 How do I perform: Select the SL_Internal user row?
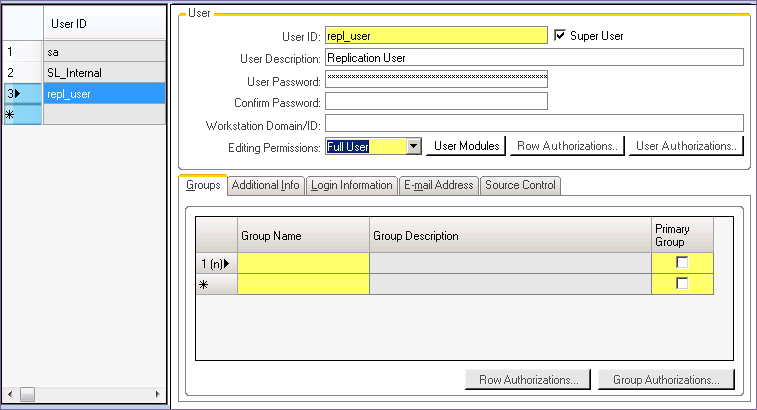pyautogui.click(x=104, y=72)
